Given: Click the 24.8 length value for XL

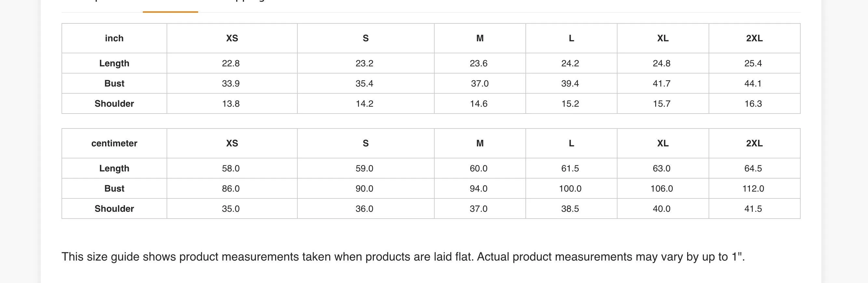Looking at the screenshot, I should [x=661, y=63].
